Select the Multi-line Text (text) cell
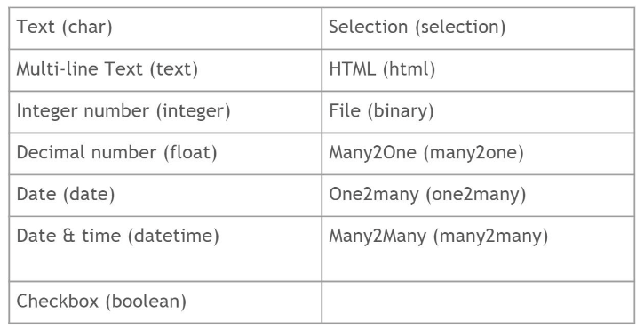The image size is (644, 330). 165,70
